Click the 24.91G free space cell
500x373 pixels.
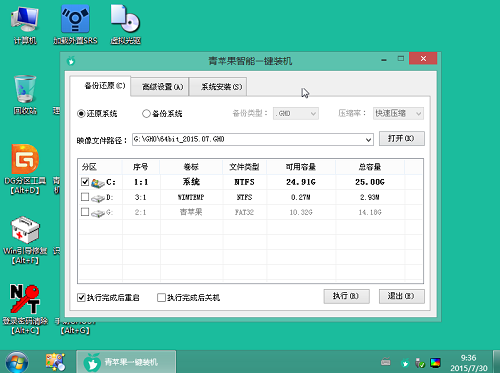(x=301, y=182)
